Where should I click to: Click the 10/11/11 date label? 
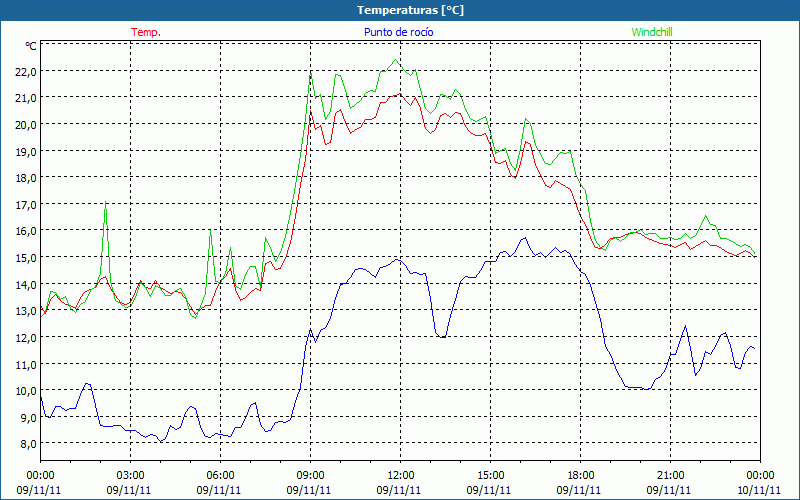[759, 490]
